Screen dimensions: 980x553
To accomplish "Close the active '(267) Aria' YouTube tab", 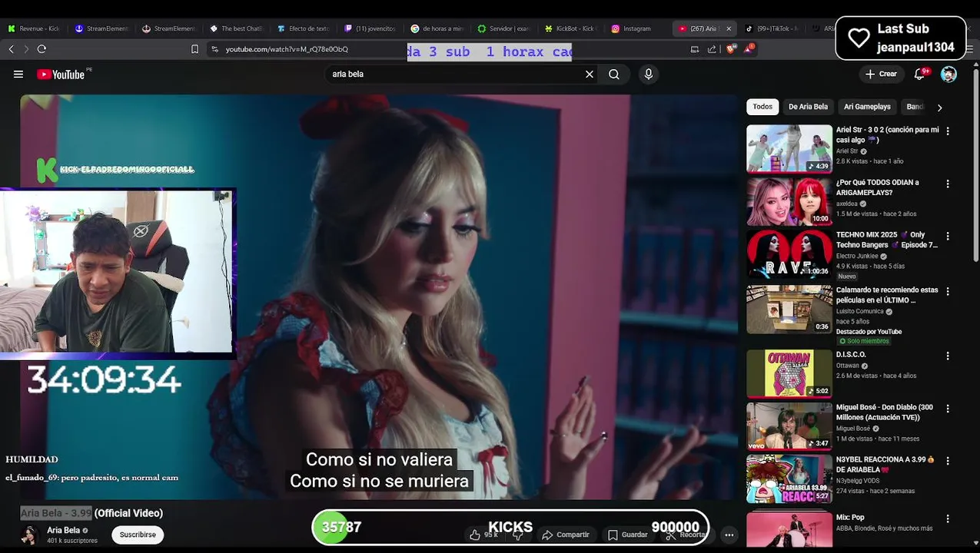I will [729, 28].
